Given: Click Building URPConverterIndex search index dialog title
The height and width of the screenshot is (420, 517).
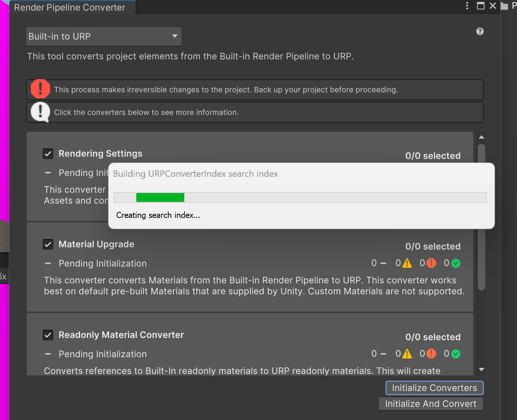Looking at the screenshot, I should [196, 174].
